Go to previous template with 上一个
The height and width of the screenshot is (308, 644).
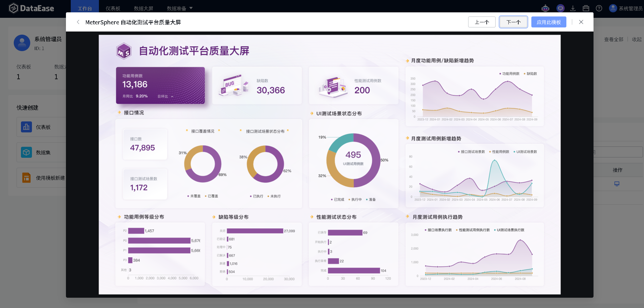point(482,22)
